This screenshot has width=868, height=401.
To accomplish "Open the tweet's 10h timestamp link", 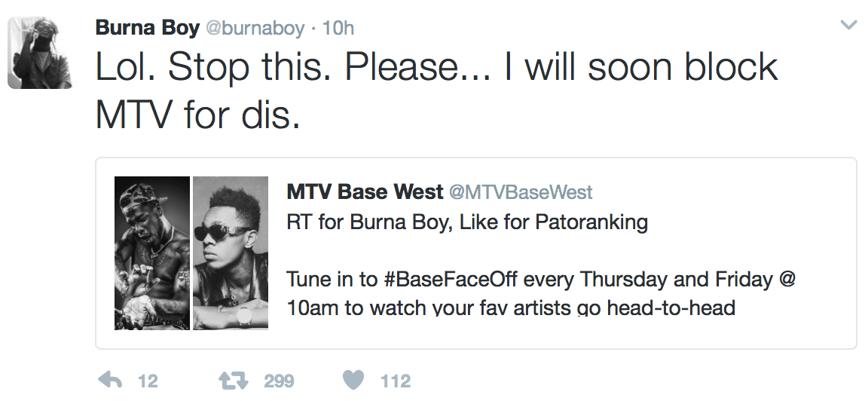I will [338, 29].
